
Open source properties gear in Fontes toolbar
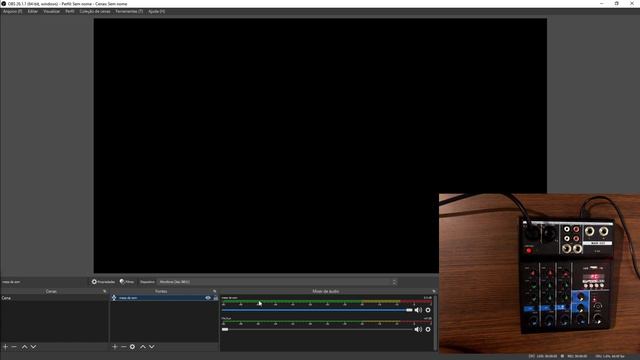132,347
